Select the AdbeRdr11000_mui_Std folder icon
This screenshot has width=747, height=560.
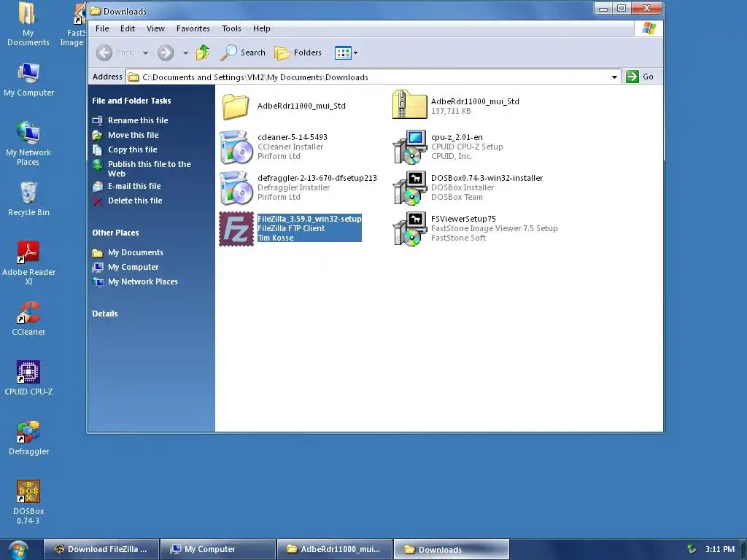[x=236, y=106]
